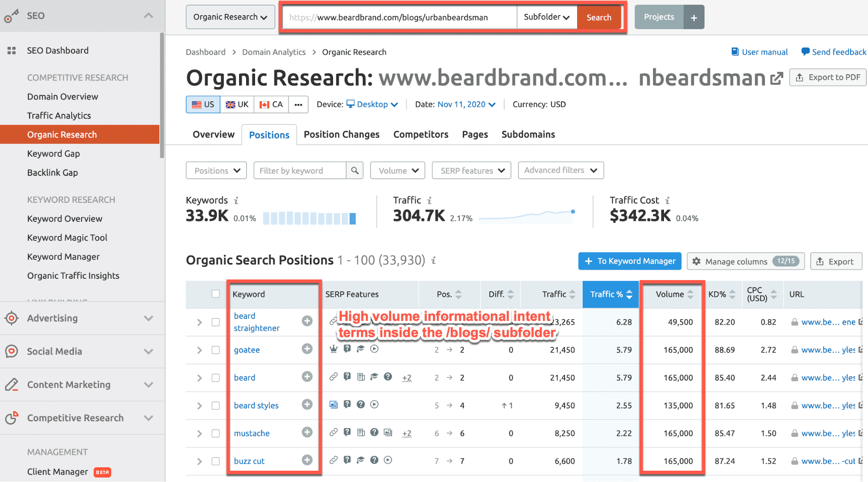Click the keyword filter magnifier icon

tap(355, 171)
